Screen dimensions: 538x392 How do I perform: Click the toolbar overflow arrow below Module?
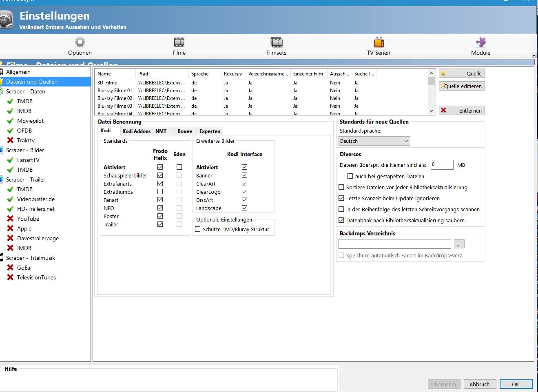pos(534,55)
